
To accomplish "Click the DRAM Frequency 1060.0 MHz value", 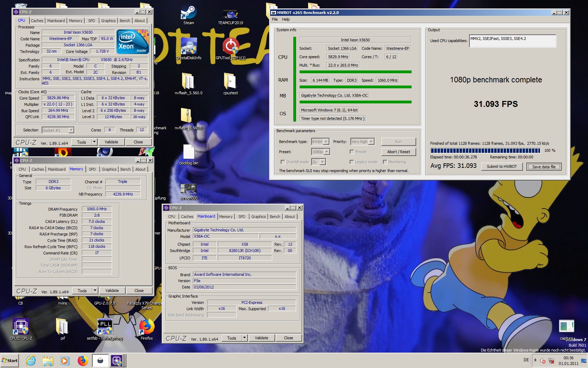I will [97, 209].
